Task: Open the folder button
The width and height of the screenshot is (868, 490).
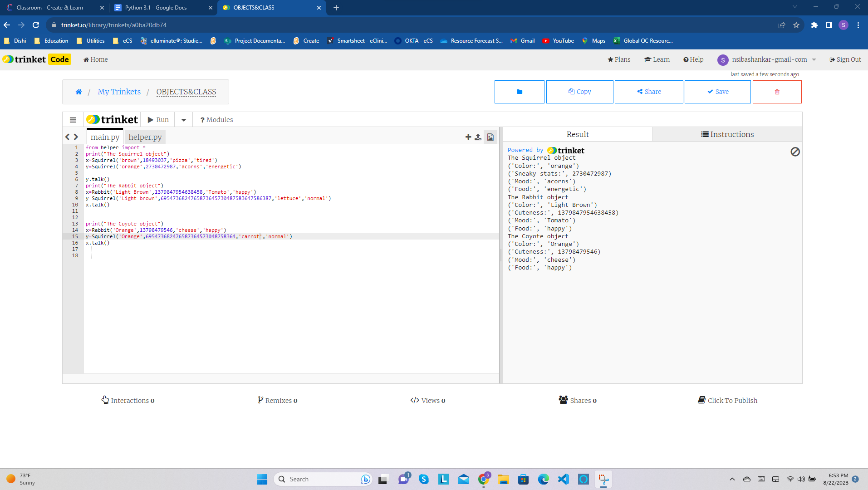Action: tap(520, 92)
